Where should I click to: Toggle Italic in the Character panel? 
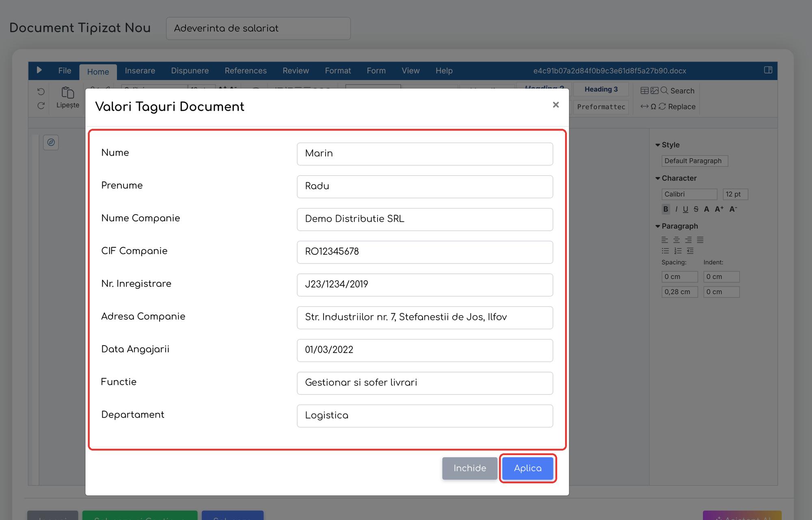click(x=676, y=209)
